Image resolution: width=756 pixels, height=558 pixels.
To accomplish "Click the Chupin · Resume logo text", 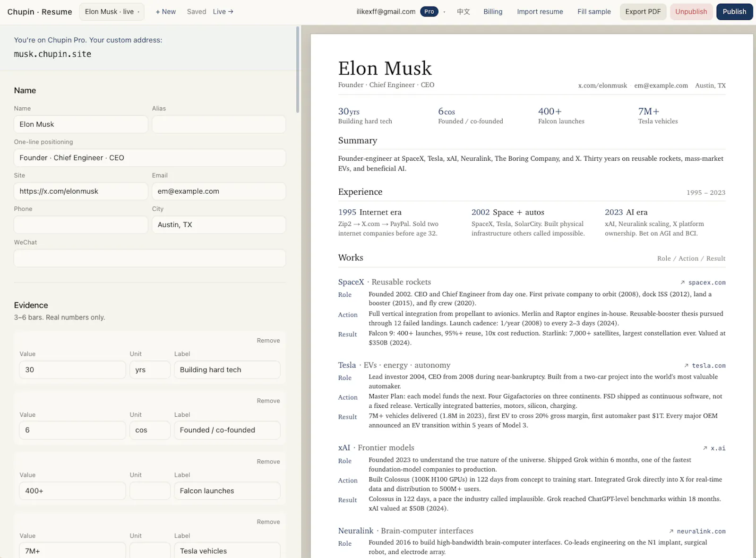I will 40,12.
